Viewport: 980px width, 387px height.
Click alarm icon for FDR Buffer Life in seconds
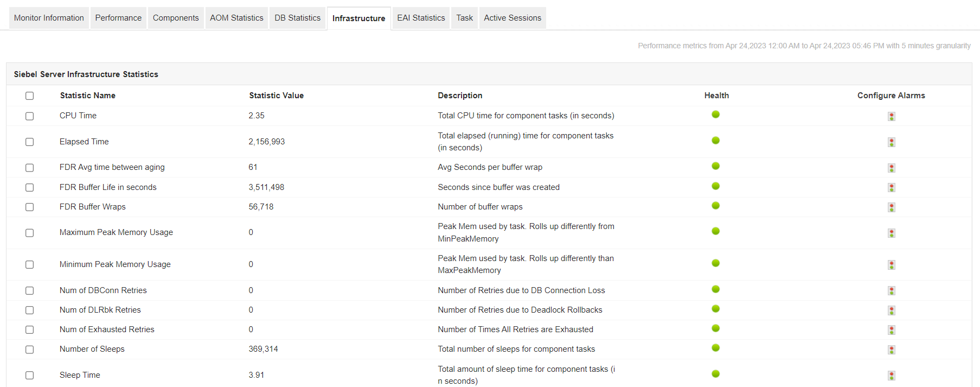click(891, 188)
